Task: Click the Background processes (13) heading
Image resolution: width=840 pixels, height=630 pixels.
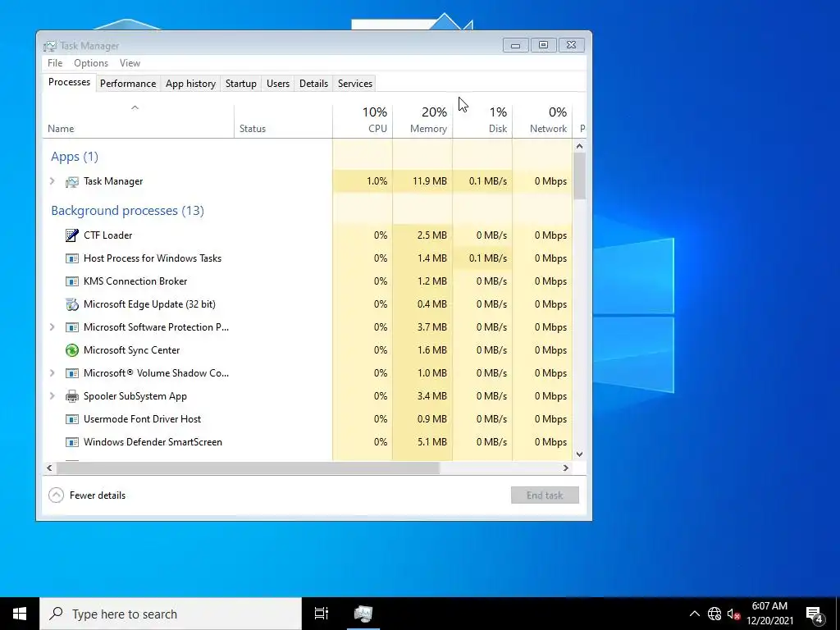Action: 127,211
